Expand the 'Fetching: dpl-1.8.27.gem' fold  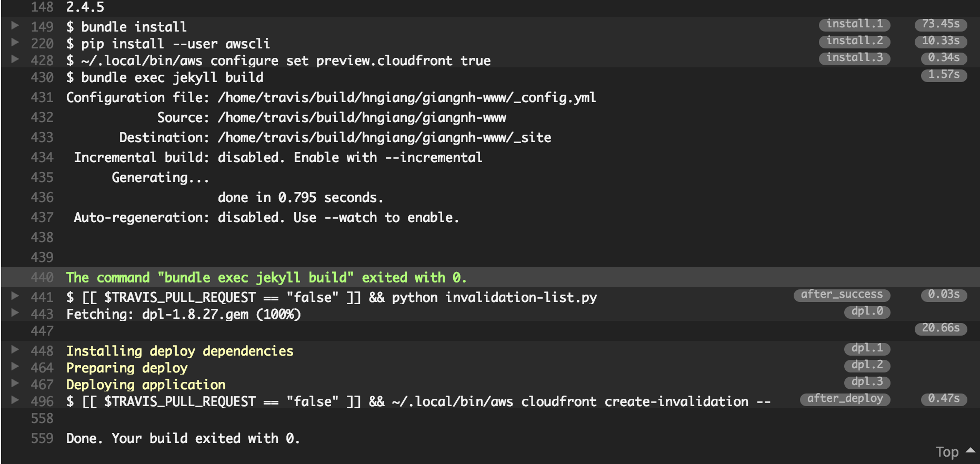15,312
